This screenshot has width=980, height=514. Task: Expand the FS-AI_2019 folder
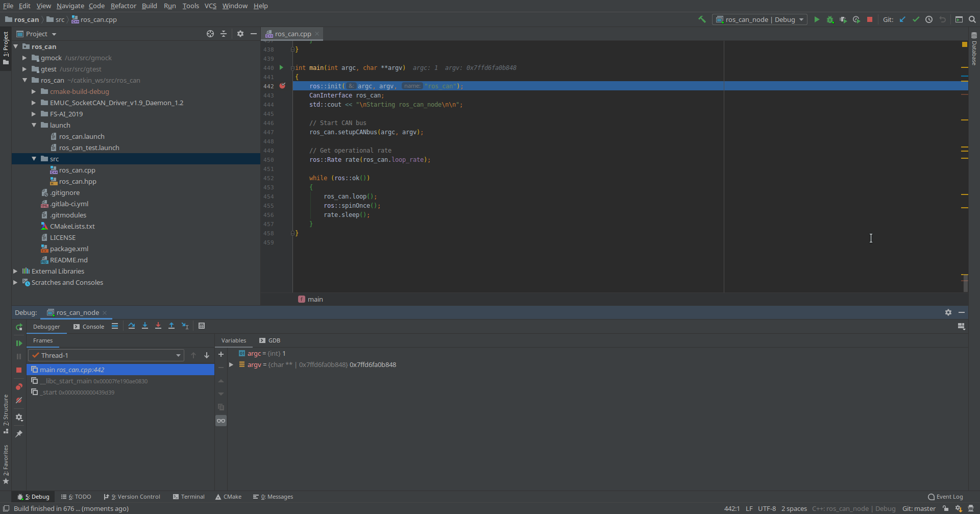pyautogui.click(x=34, y=114)
